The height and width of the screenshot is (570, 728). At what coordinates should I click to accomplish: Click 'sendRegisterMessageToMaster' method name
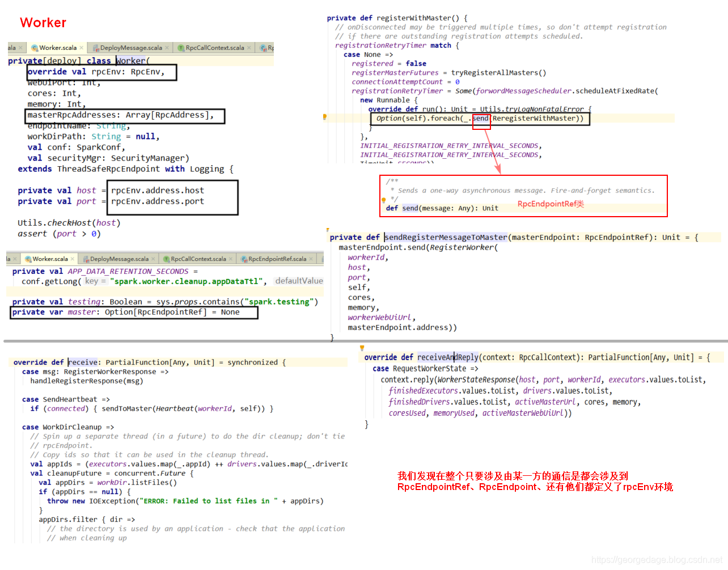446,237
